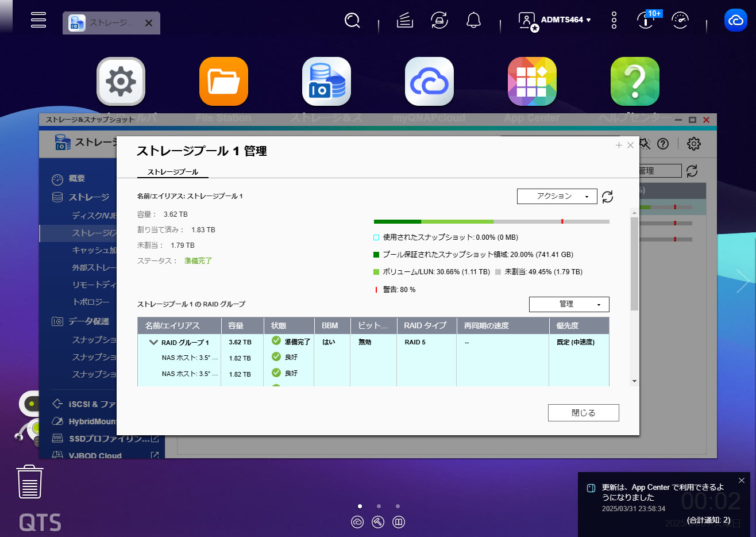Go to the third desktop page dot
The image size is (756, 537).
tap(398, 507)
